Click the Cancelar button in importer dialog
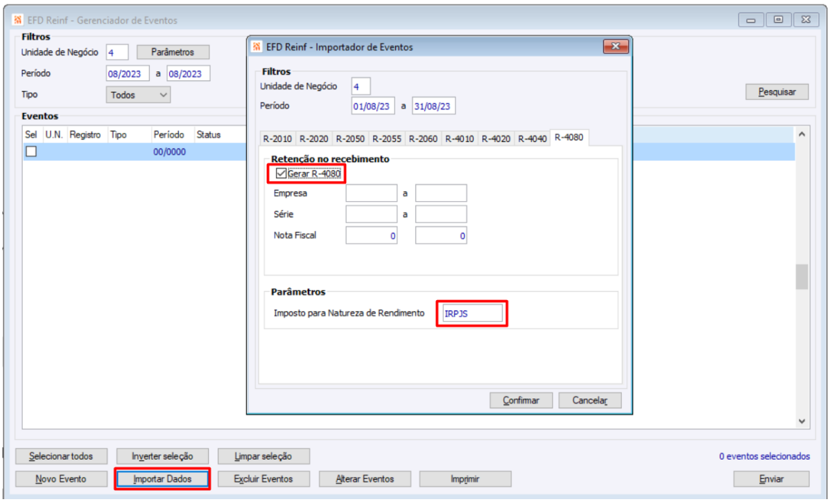The height and width of the screenshot is (504, 830). 589,400
